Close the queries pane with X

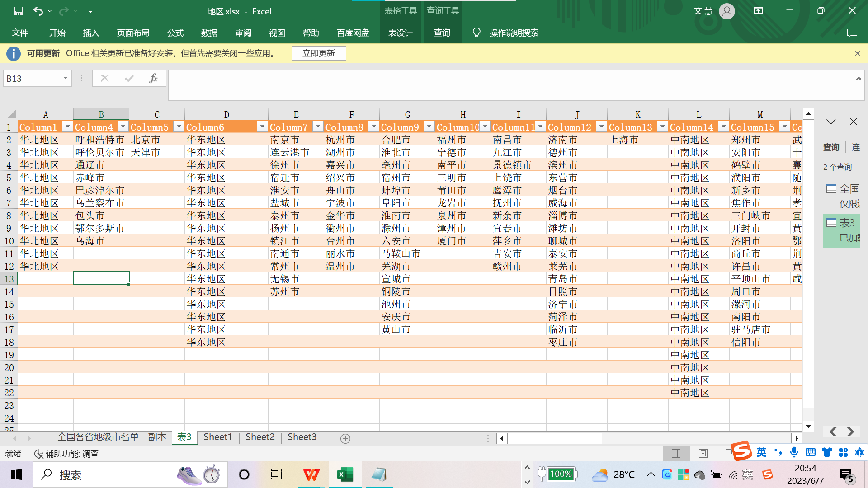click(853, 122)
